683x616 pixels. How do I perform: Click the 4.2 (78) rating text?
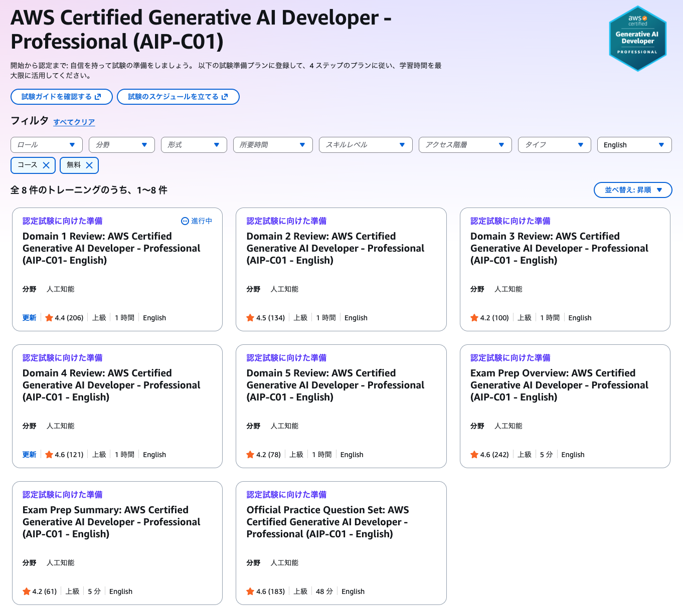coord(269,455)
